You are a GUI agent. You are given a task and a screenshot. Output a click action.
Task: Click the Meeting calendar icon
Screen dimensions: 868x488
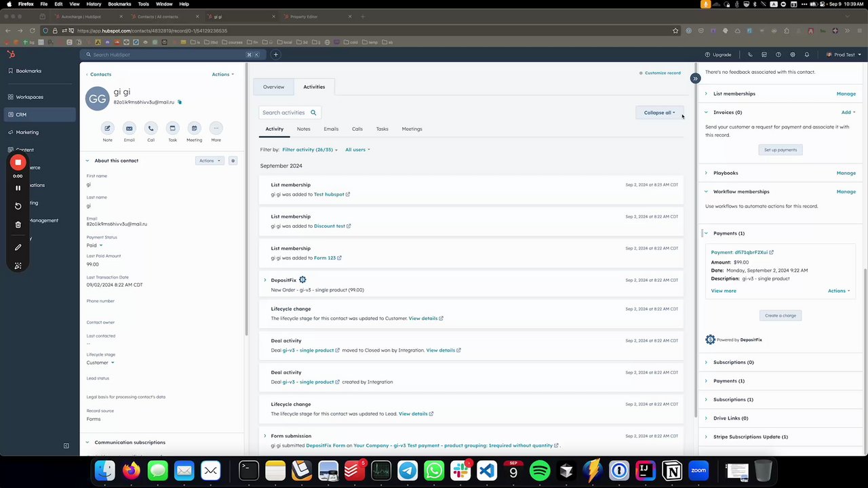click(194, 128)
